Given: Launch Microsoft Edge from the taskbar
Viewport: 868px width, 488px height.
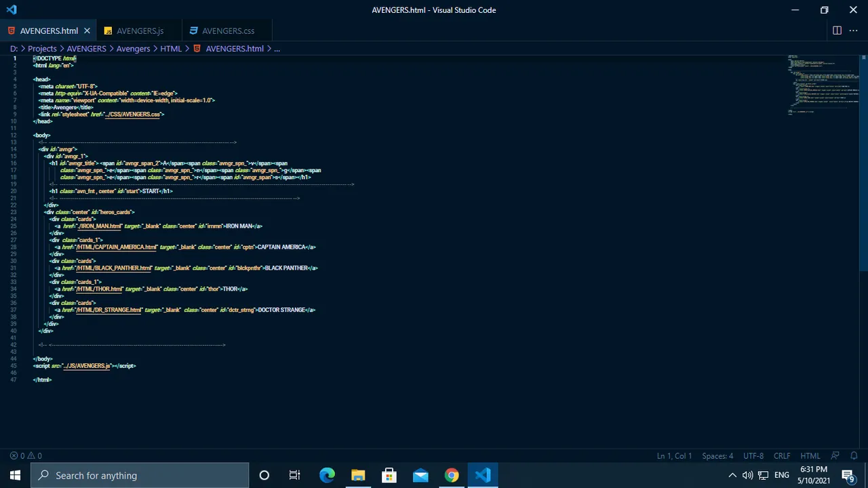Looking at the screenshot, I should pyautogui.click(x=327, y=475).
